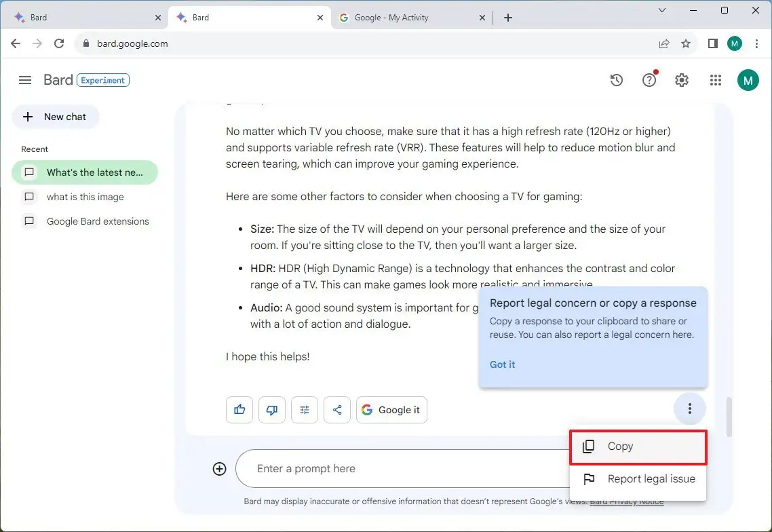Open the modify response options icon
The image size is (772, 532).
pos(304,409)
